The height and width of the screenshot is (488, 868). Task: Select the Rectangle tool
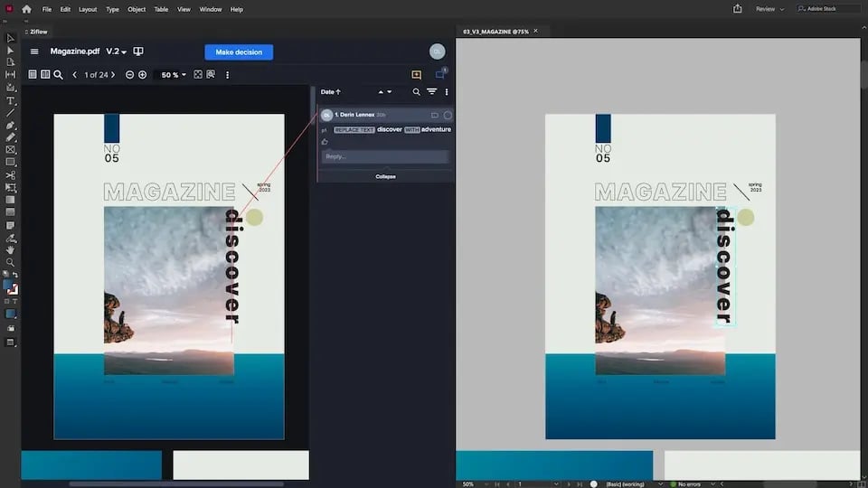pos(10,162)
